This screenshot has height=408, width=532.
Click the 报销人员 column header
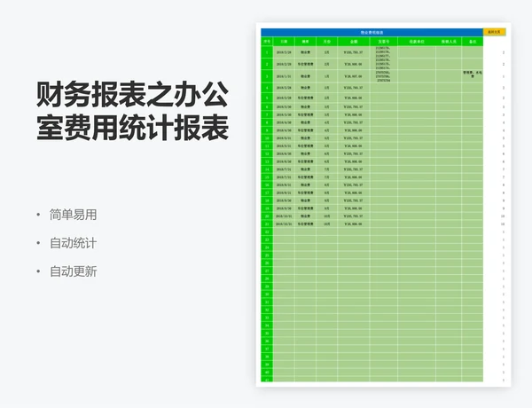449,42
